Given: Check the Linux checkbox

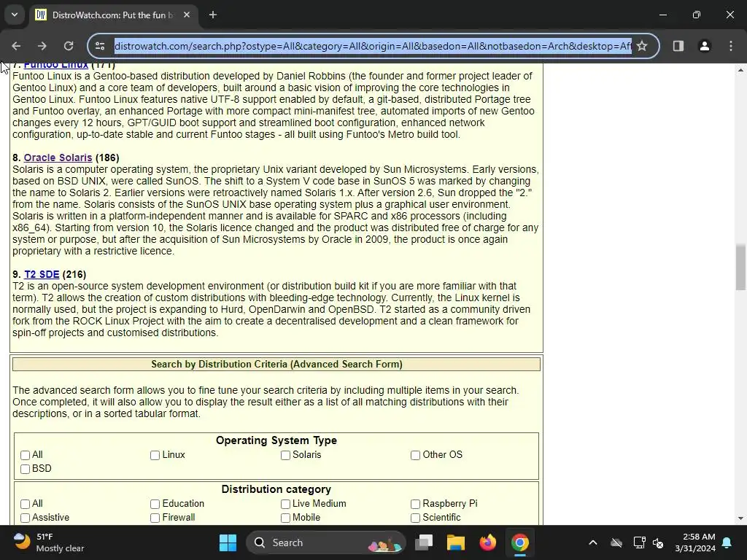Looking at the screenshot, I should [155, 455].
